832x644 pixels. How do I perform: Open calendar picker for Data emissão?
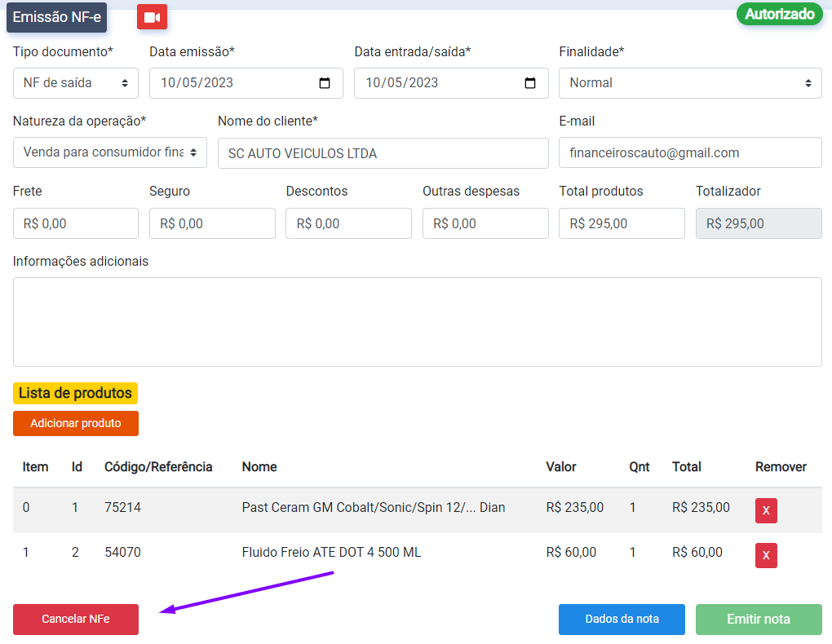[x=325, y=83]
